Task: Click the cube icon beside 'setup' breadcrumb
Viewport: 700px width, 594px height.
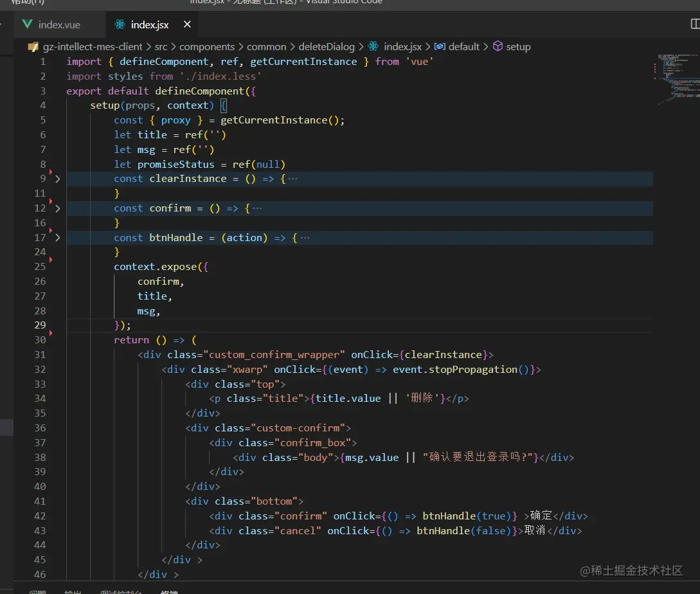Action: [x=498, y=47]
